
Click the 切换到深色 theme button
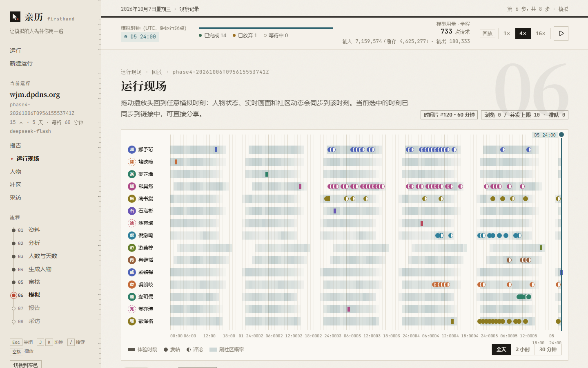coord(26,364)
